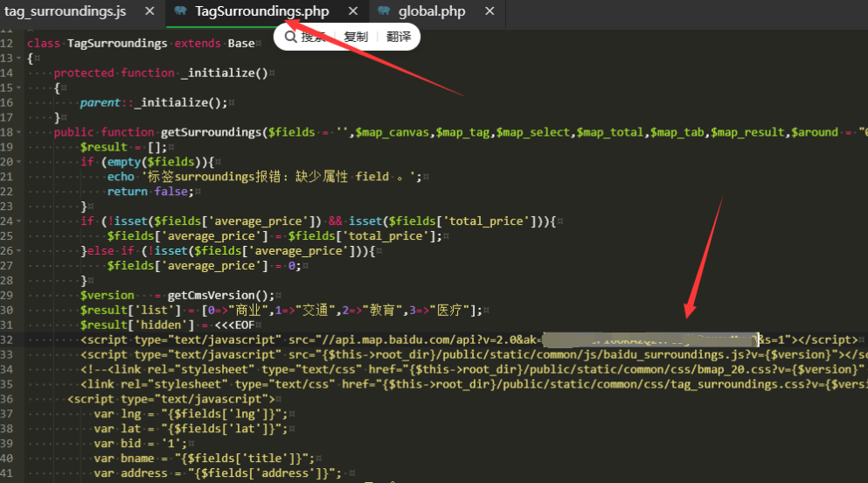Fold the _initialize function at line 15
The height and width of the screenshot is (483, 868).
coord(20,87)
